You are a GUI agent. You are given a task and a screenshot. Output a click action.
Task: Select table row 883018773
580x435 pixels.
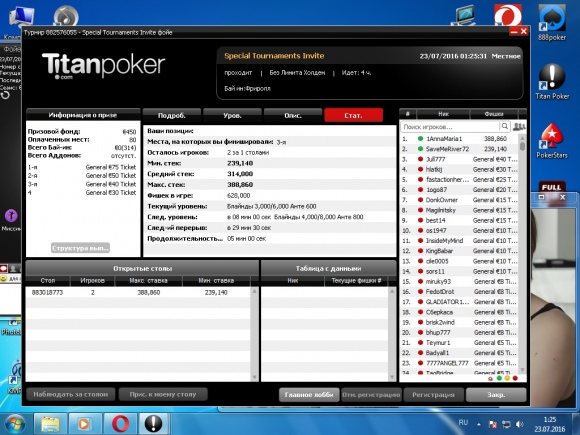(138, 292)
